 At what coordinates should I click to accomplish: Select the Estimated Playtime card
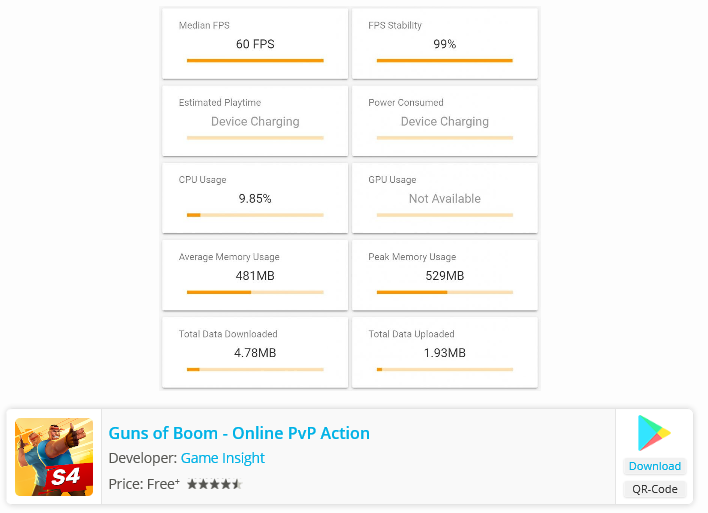(x=255, y=121)
